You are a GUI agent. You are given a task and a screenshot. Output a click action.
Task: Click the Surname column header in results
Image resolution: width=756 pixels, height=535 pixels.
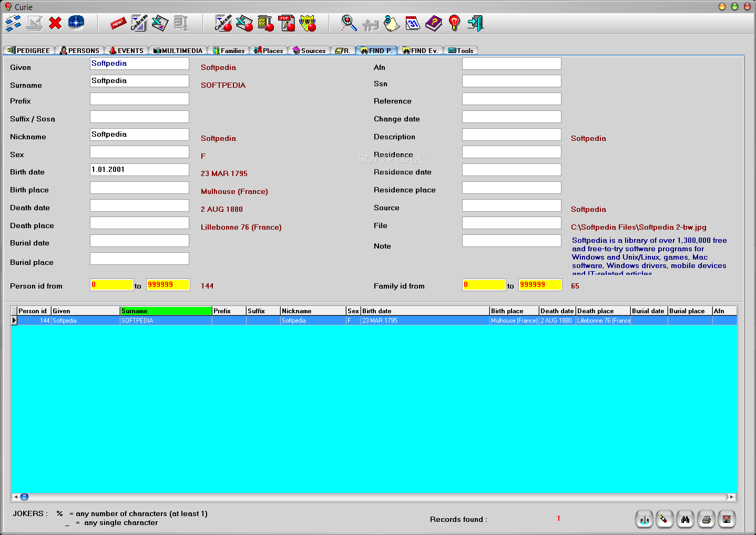[x=166, y=311]
